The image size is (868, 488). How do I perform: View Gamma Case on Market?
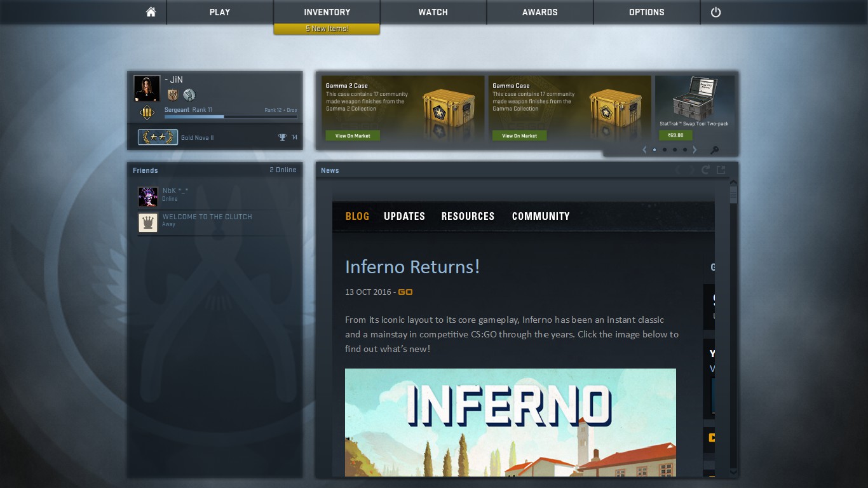(519, 135)
